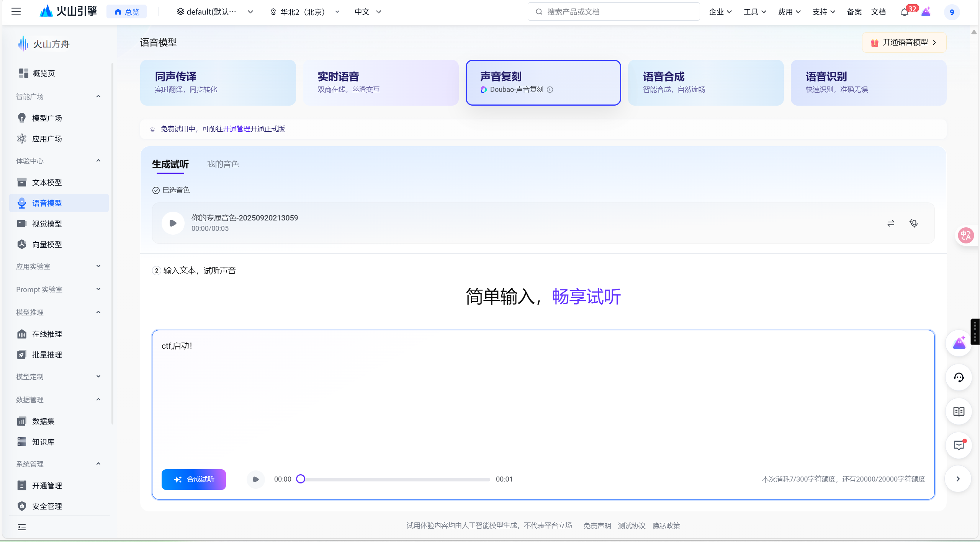Open the notifications bell
This screenshot has width=980, height=542.
coord(904,12)
